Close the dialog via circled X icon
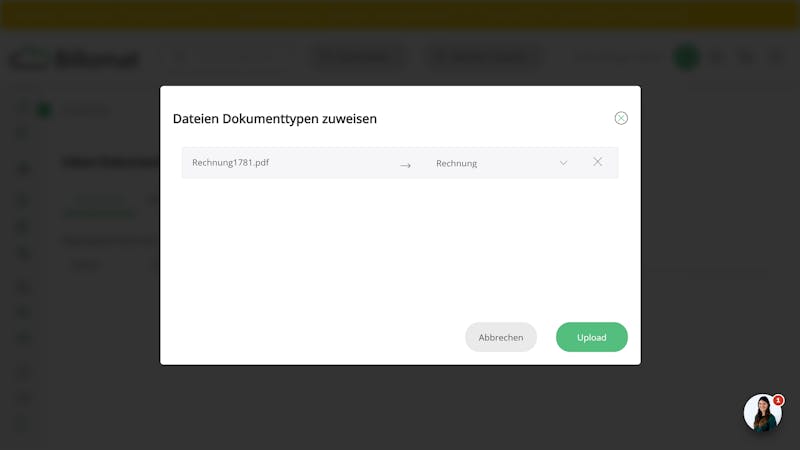 click(621, 118)
